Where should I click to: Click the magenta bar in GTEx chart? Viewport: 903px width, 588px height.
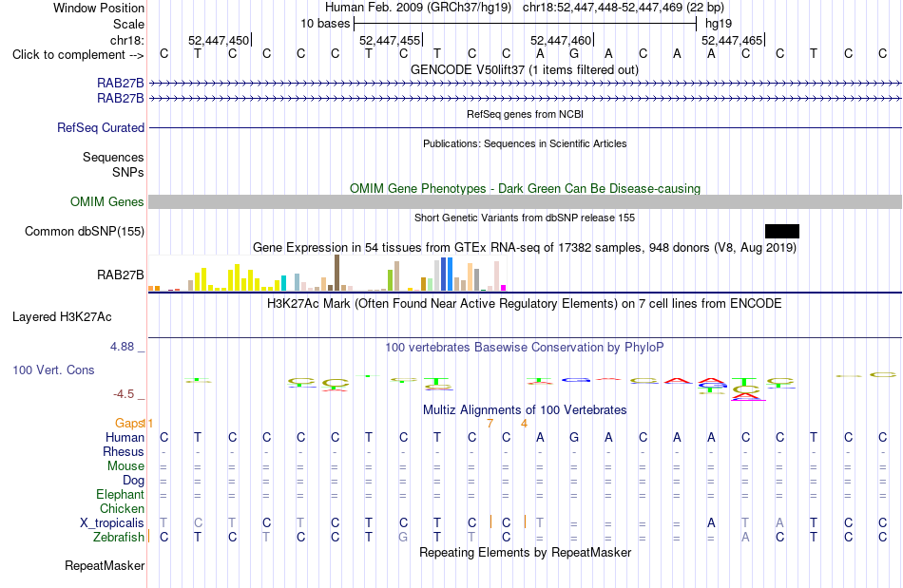click(503, 288)
